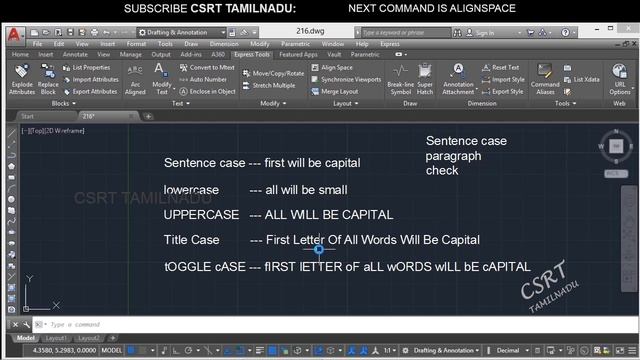Switch to the Featured Apps ribbon tab
Image resolution: width=640 pixels, height=360 pixels.
pos(298,54)
